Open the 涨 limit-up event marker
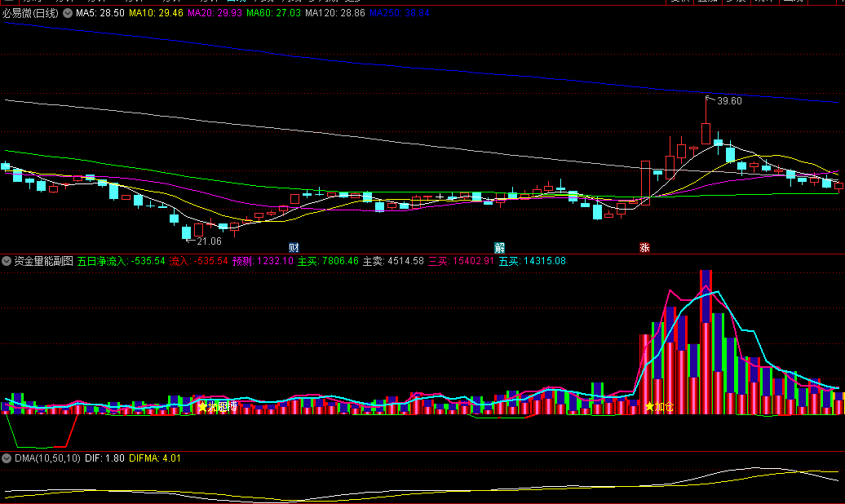Viewport: 845px width, 504px height. [x=644, y=248]
